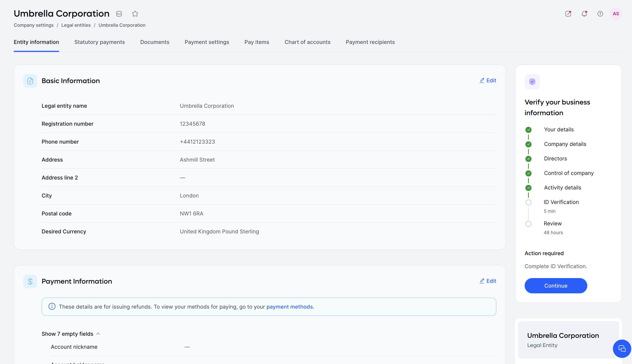Click the Umbrella Corporation breadcrumb
Image resolution: width=632 pixels, height=364 pixels.
pyautogui.click(x=122, y=25)
